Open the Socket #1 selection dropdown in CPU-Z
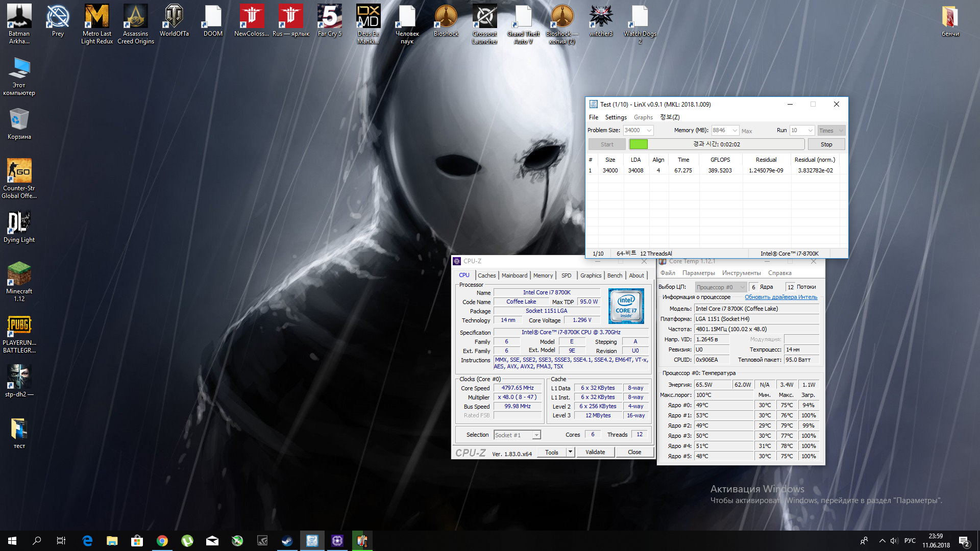 click(536, 435)
